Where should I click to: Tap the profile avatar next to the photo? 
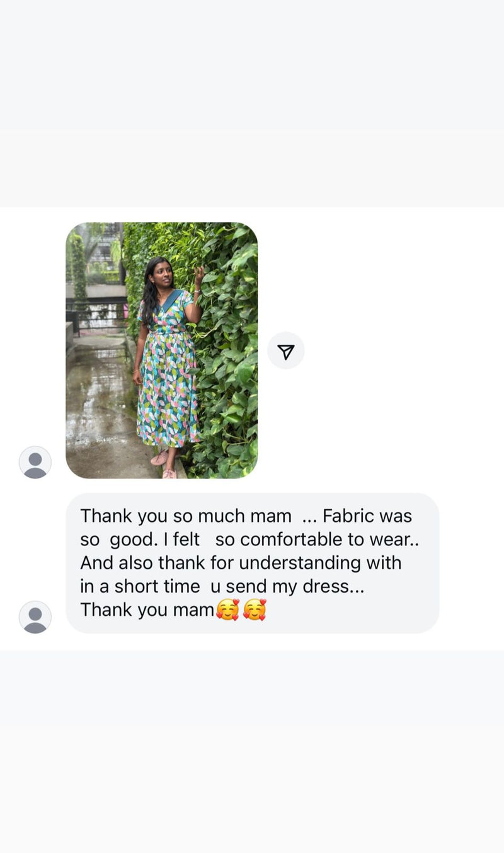35,462
